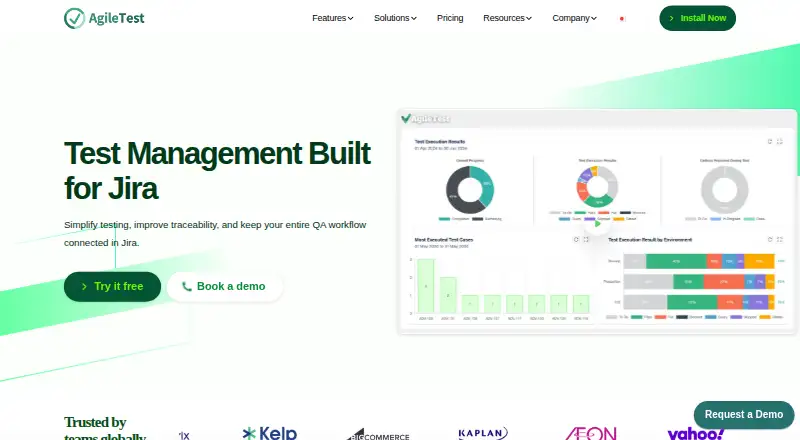
Task: Click the Try it free button
Action: point(112,287)
